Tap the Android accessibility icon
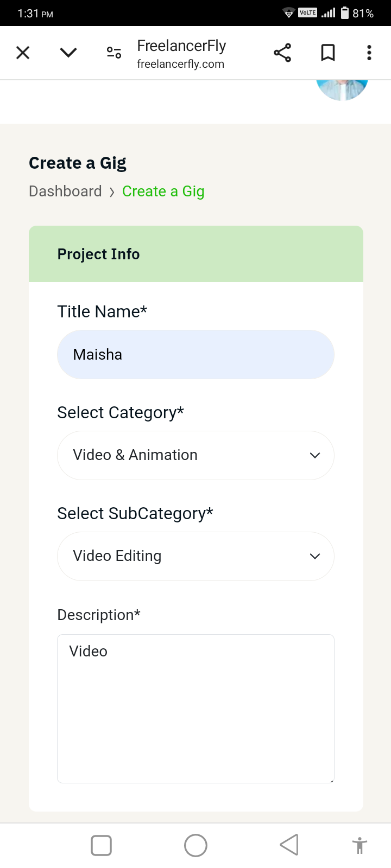This screenshot has height=868, width=391. coord(360,845)
